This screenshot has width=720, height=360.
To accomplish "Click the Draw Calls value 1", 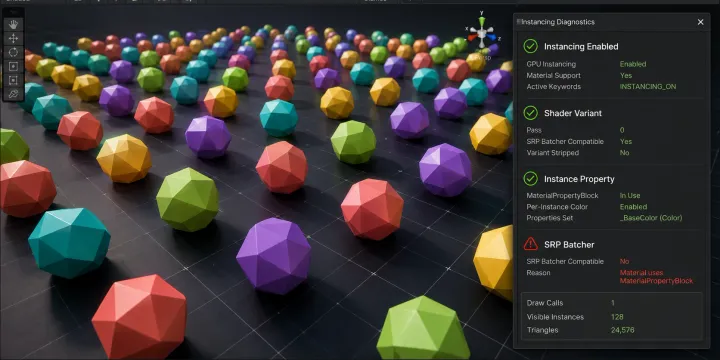I will point(613,303).
